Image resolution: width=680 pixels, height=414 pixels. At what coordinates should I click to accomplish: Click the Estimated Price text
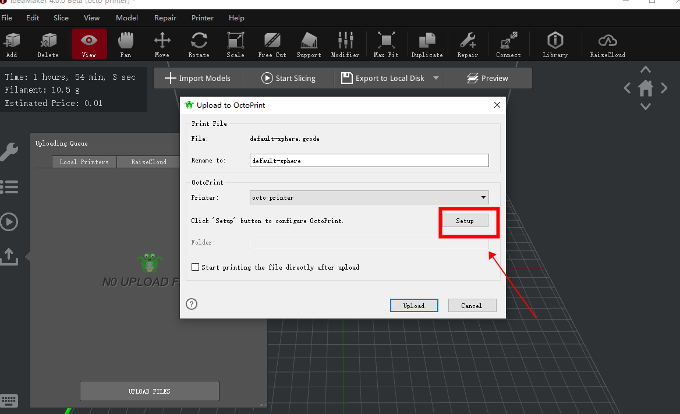[x=53, y=103]
